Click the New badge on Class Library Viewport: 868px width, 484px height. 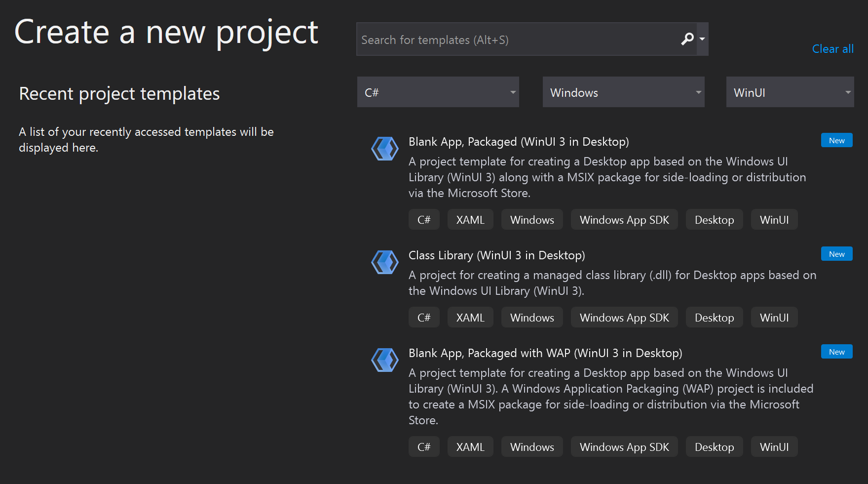(836, 253)
